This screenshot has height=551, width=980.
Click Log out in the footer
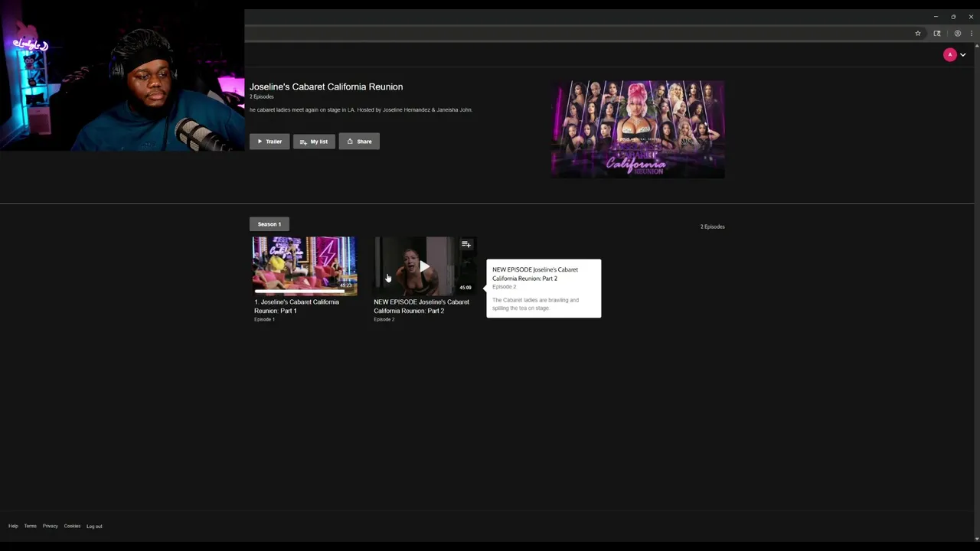coord(94,527)
